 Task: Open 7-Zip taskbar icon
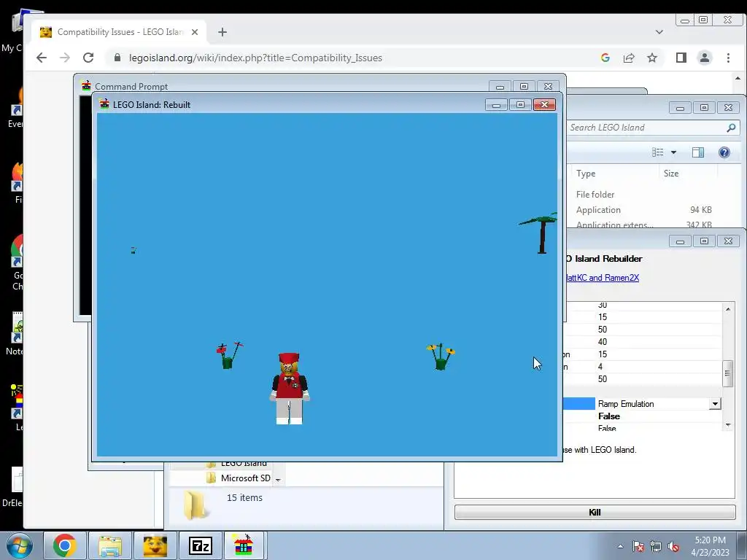[x=201, y=545]
